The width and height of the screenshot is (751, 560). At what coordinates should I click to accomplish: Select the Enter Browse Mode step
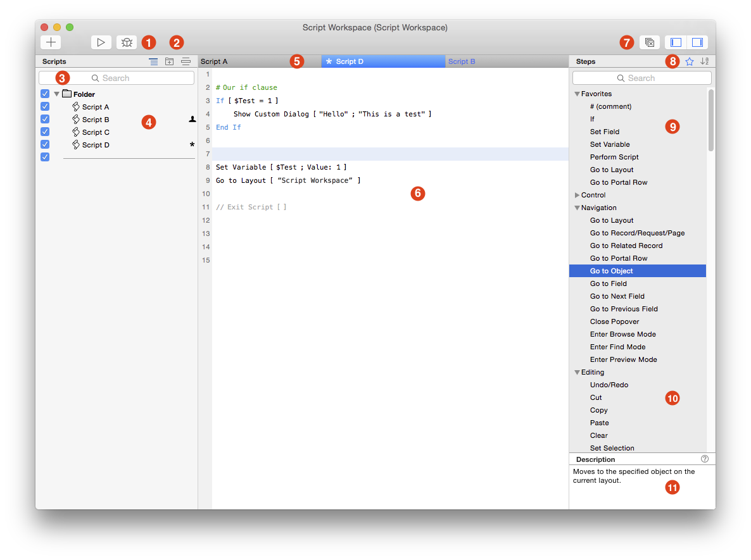622,335
